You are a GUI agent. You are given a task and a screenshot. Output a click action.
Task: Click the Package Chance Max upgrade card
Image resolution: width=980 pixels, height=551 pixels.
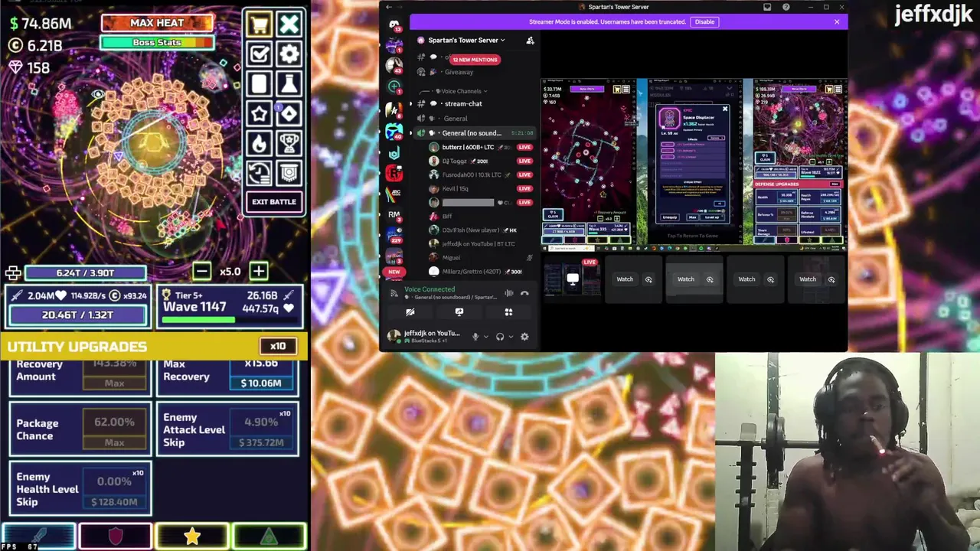click(x=80, y=430)
